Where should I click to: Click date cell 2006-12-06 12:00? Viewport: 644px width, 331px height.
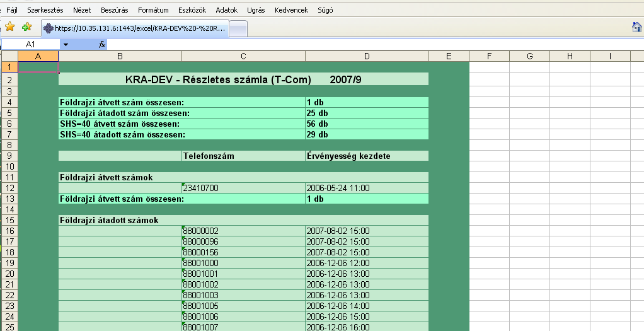(x=367, y=263)
